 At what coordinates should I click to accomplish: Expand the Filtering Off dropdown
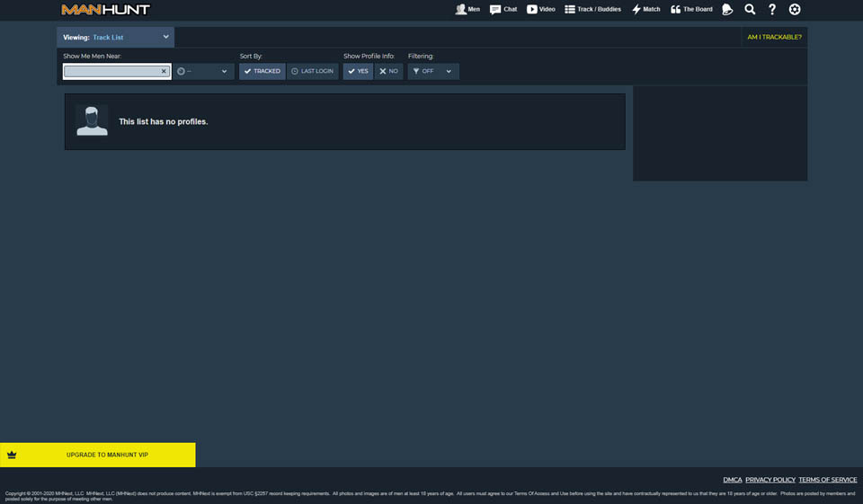[433, 71]
